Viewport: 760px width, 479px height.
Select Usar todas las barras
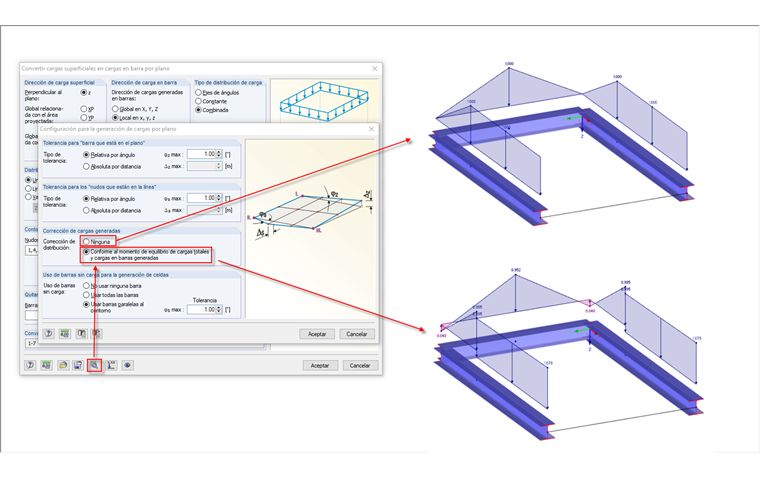click(x=86, y=295)
